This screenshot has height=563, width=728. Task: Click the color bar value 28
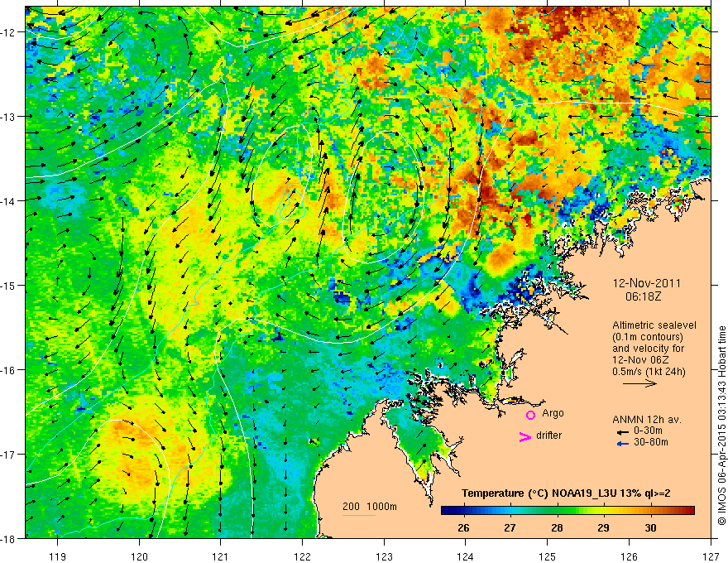click(x=557, y=527)
